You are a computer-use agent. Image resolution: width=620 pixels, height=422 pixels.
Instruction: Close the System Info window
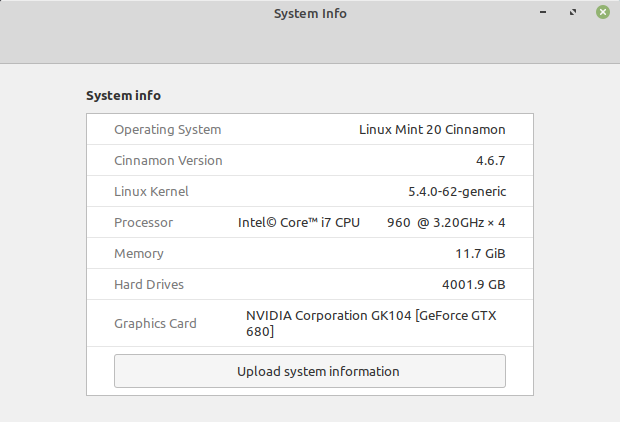tap(603, 13)
